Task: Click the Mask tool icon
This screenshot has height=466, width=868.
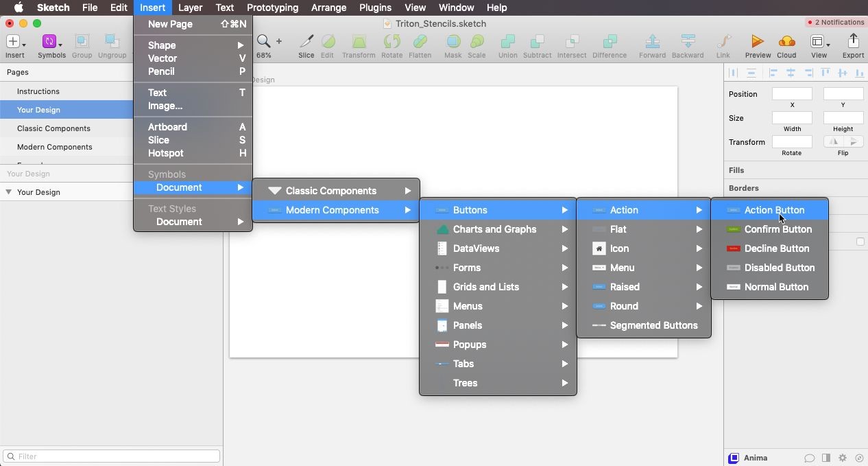Action: 453,43
